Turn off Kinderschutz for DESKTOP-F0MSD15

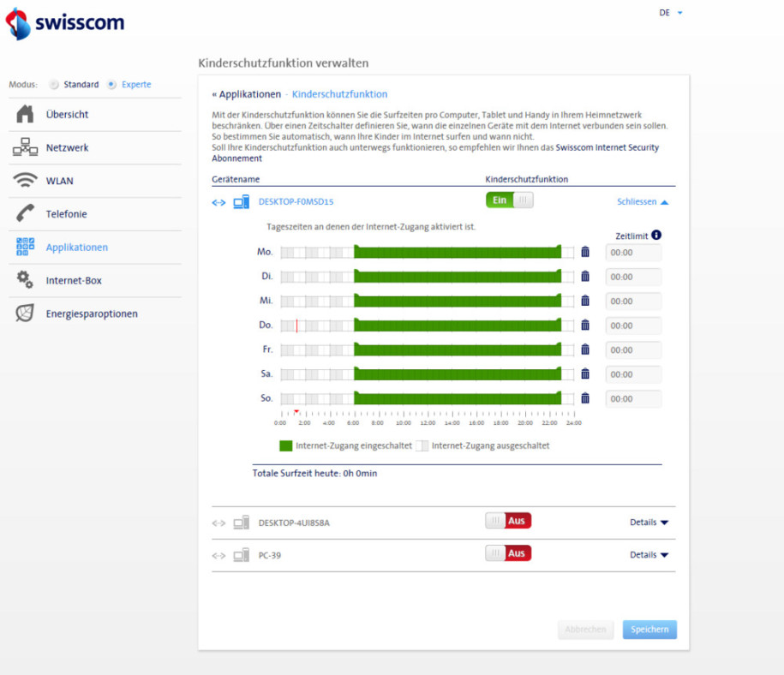pyautogui.click(x=509, y=200)
